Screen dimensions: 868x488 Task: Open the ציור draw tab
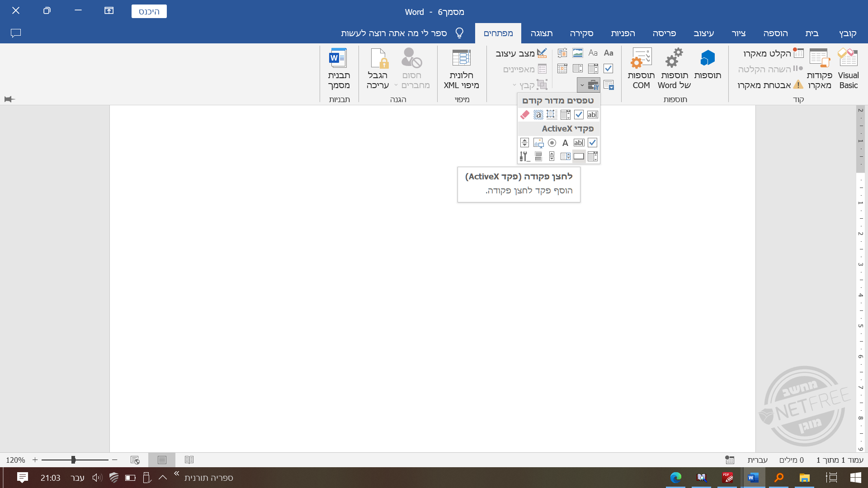[739, 33]
